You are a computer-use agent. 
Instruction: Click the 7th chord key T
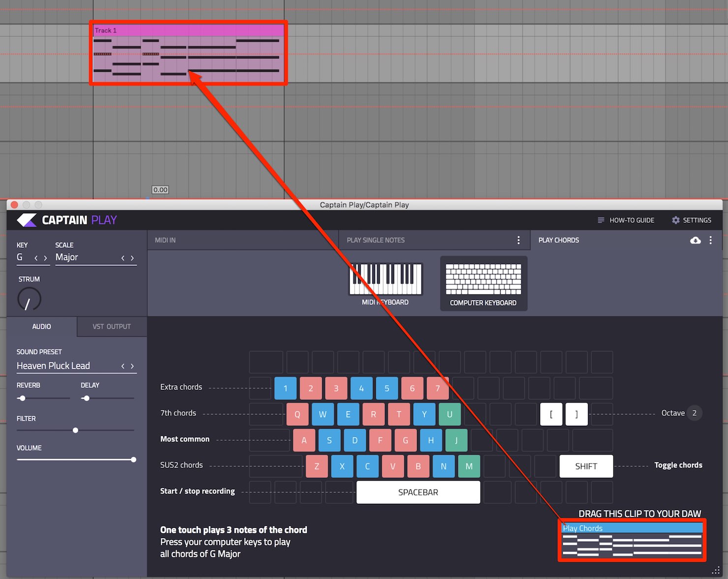click(x=399, y=414)
